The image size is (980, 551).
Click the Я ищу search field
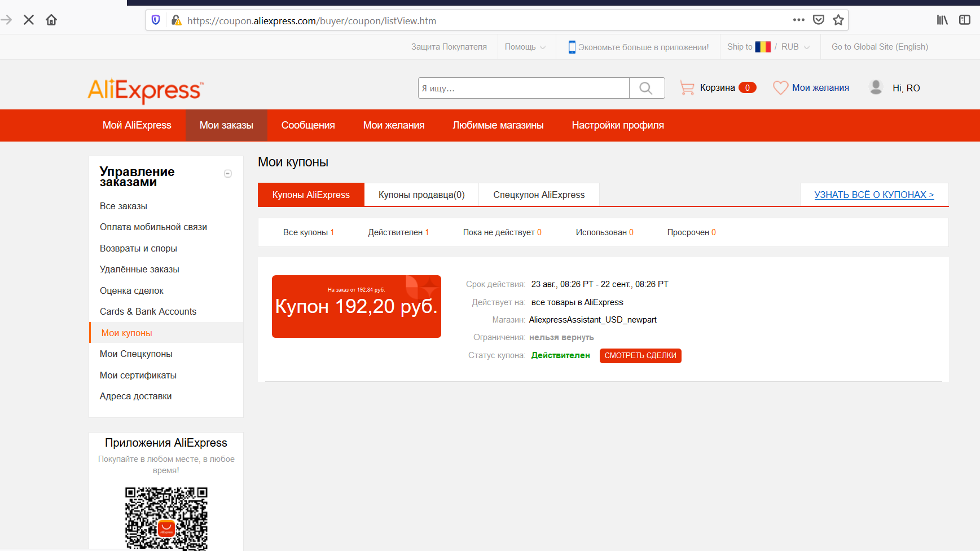coord(524,88)
